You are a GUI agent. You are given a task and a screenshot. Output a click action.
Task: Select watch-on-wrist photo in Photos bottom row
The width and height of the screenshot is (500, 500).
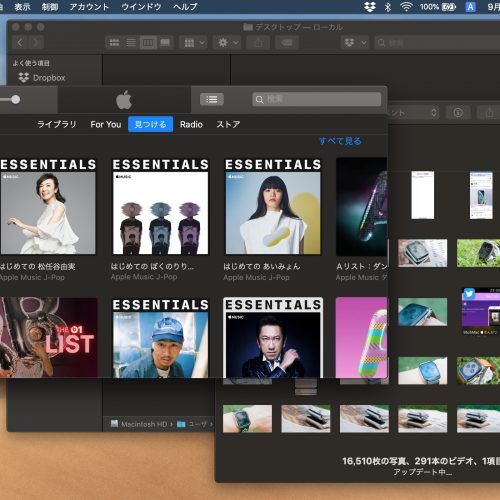247,419
